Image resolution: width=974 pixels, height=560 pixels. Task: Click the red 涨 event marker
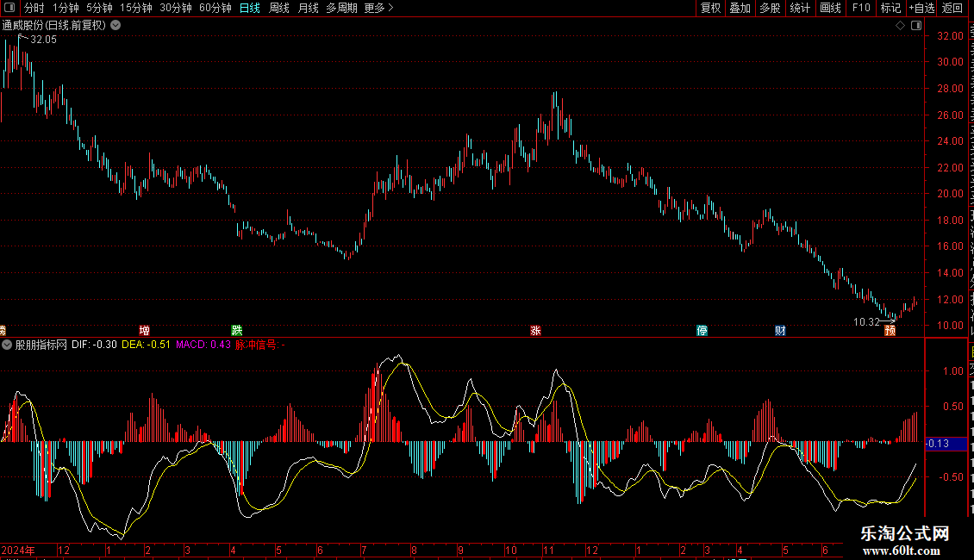click(x=535, y=330)
